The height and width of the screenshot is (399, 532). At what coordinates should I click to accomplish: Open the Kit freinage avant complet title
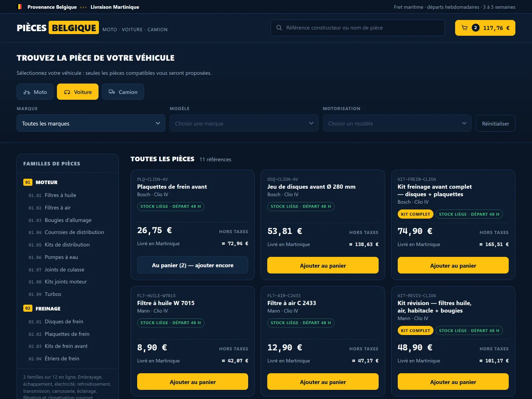(435, 190)
